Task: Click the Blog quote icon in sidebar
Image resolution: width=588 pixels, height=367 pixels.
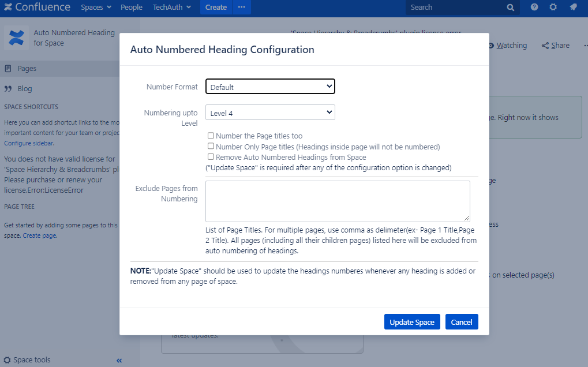Action: click(x=8, y=89)
